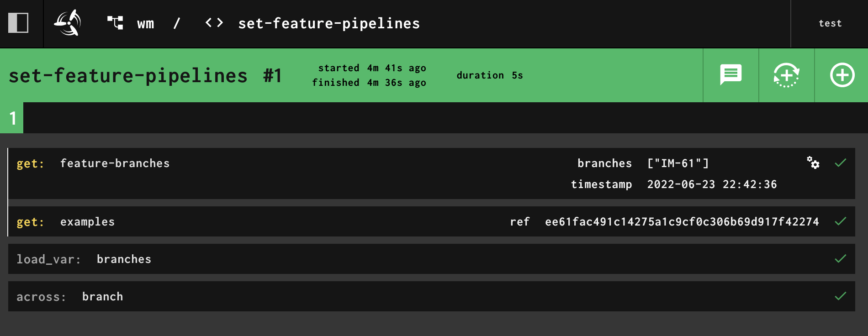Click the checkmark on load_var branches step
This screenshot has width=868, height=336.
click(x=841, y=259)
